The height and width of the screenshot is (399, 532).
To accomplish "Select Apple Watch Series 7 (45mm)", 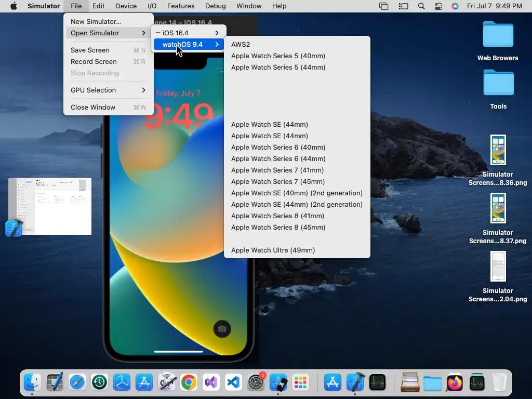I will coord(297,181).
